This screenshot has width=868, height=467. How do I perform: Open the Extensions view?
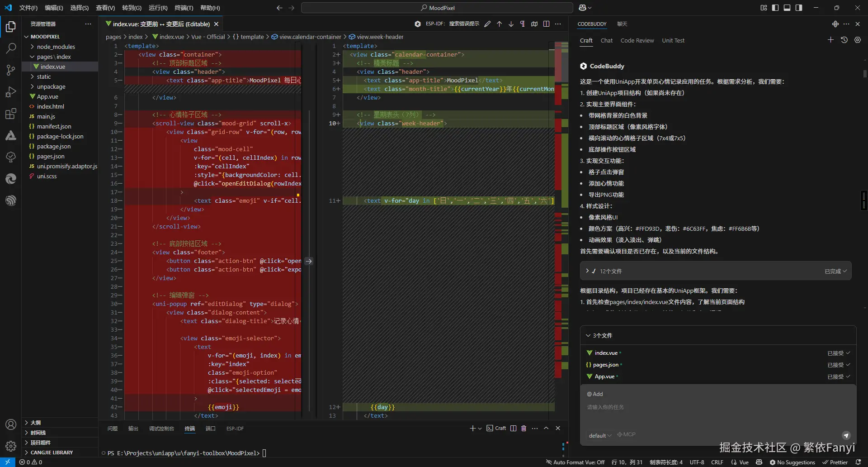coord(11,114)
